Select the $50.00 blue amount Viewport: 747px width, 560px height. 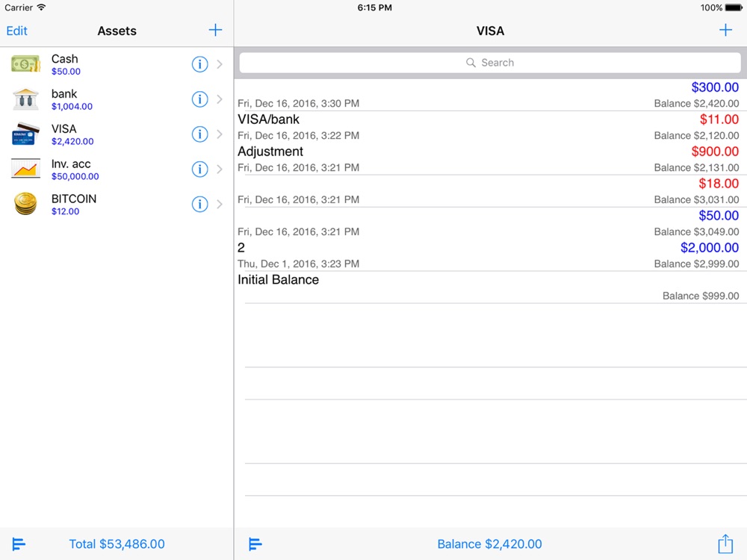coord(719,216)
